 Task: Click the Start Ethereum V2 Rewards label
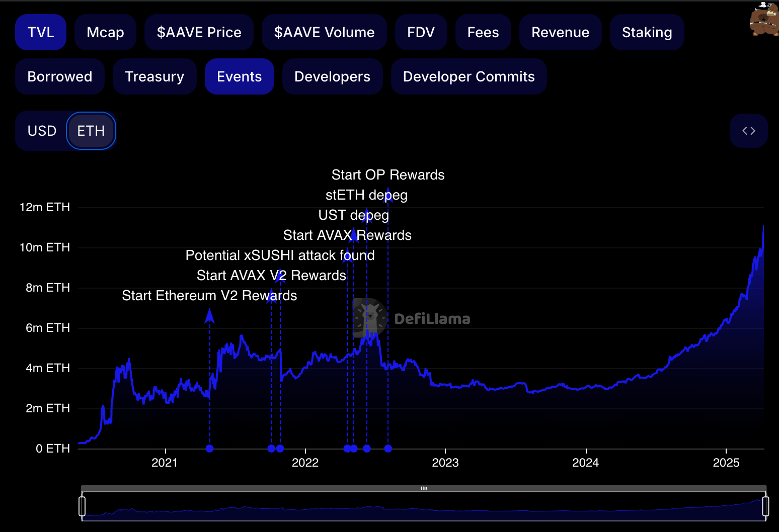[x=209, y=296]
